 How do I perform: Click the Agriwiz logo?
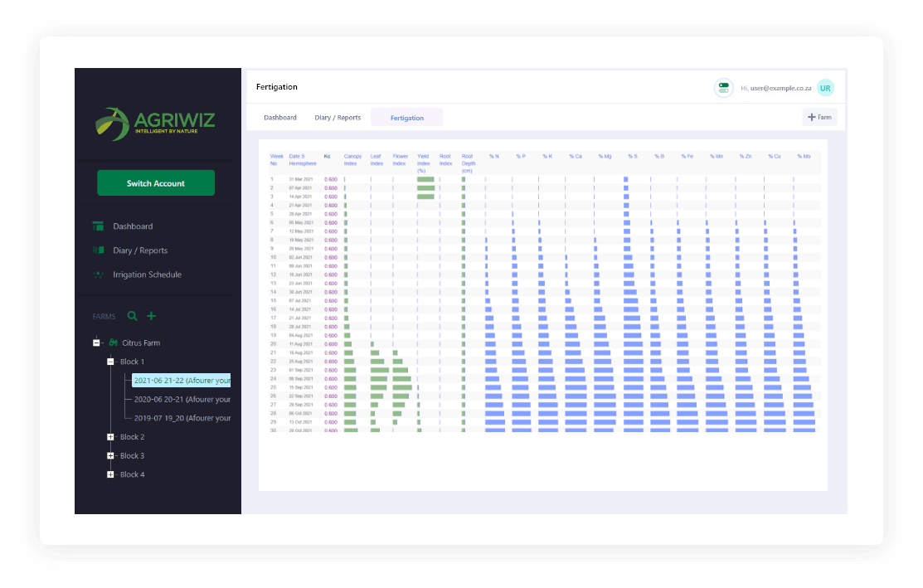click(156, 123)
